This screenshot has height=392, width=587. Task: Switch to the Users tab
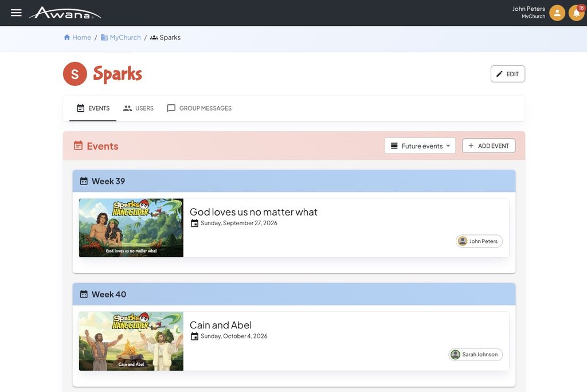click(138, 108)
